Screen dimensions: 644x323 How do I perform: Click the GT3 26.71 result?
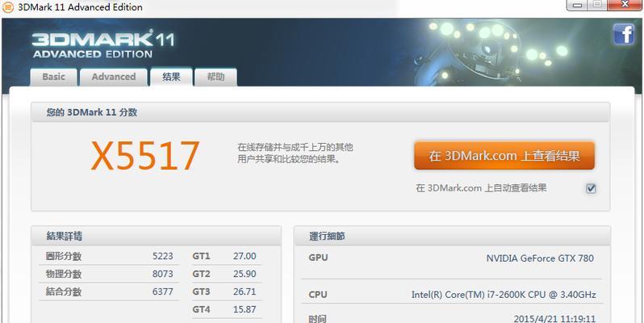(225, 292)
